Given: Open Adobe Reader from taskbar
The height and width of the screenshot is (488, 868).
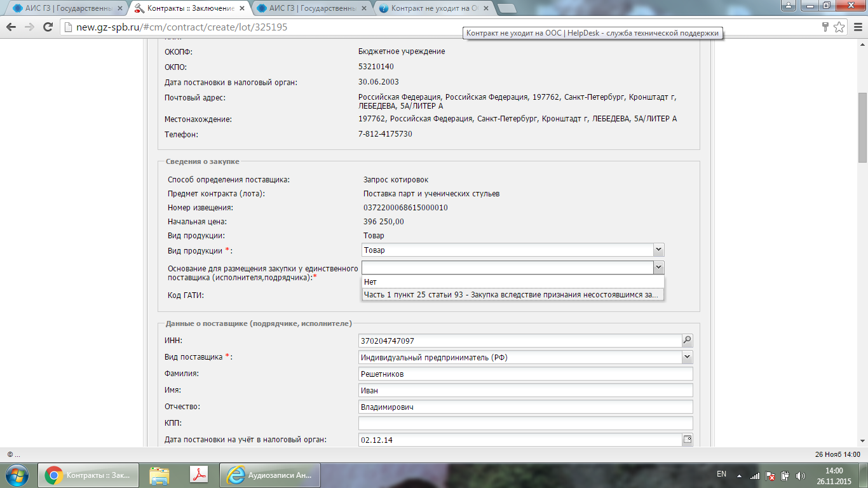Looking at the screenshot, I should [x=199, y=475].
